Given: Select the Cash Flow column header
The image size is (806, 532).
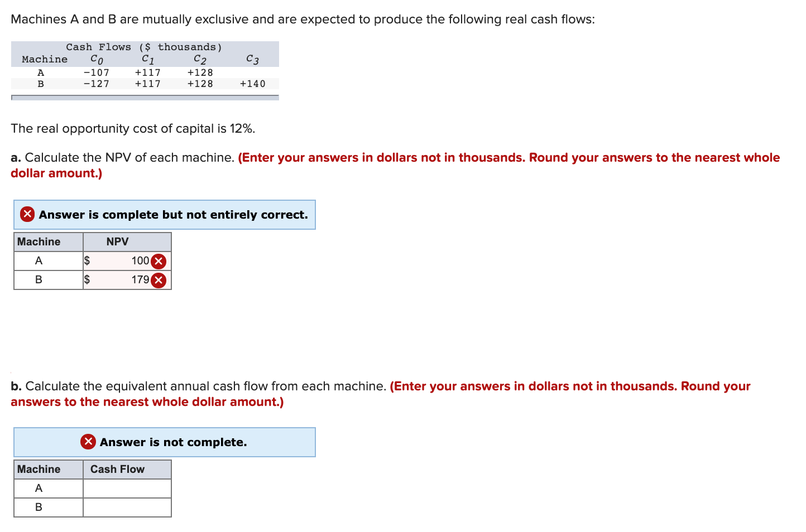Looking at the screenshot, I should click(x=117, y=469).
